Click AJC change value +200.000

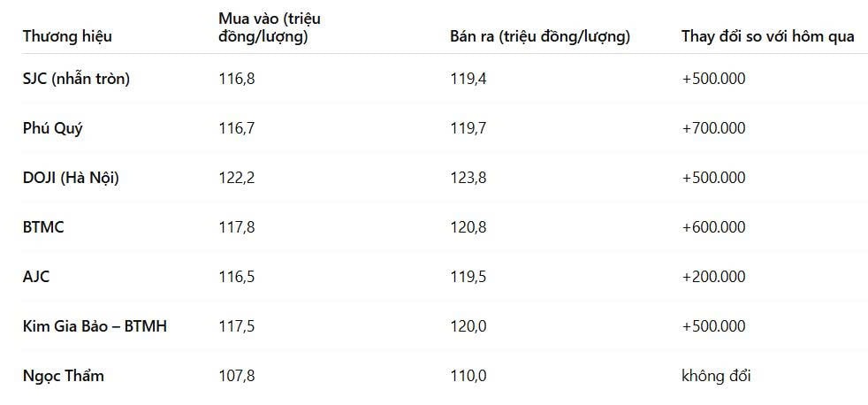[x=713, y=277]
